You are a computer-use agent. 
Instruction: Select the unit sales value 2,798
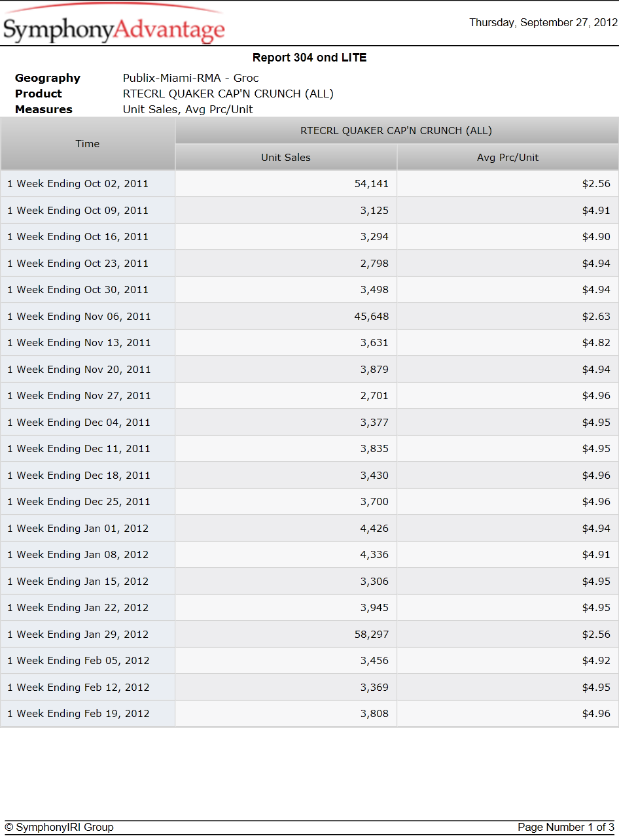pos(374,264)
